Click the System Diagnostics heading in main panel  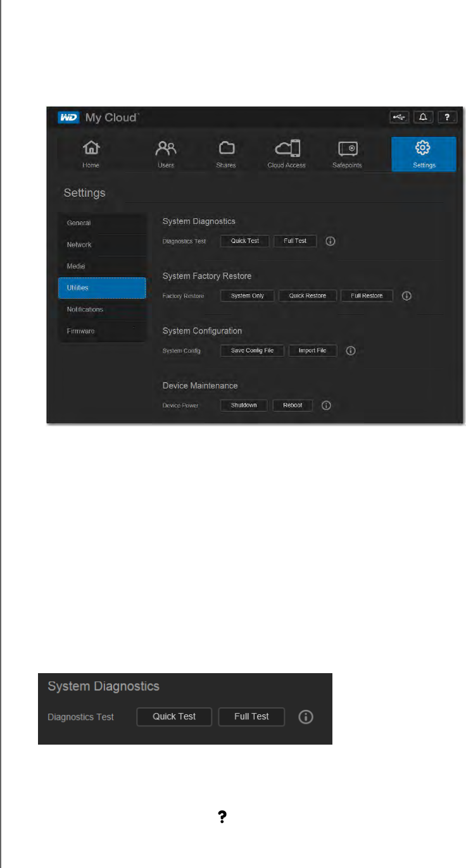199,221
